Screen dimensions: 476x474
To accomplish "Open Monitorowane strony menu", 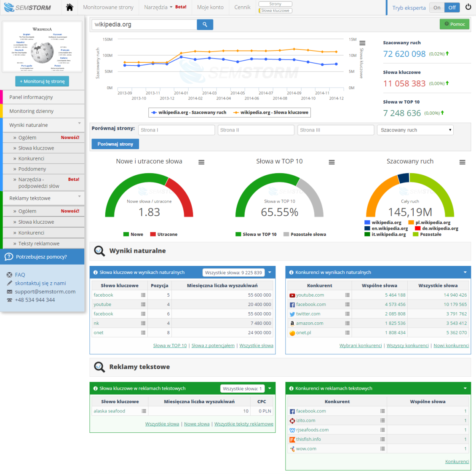I will pos(108,7).
